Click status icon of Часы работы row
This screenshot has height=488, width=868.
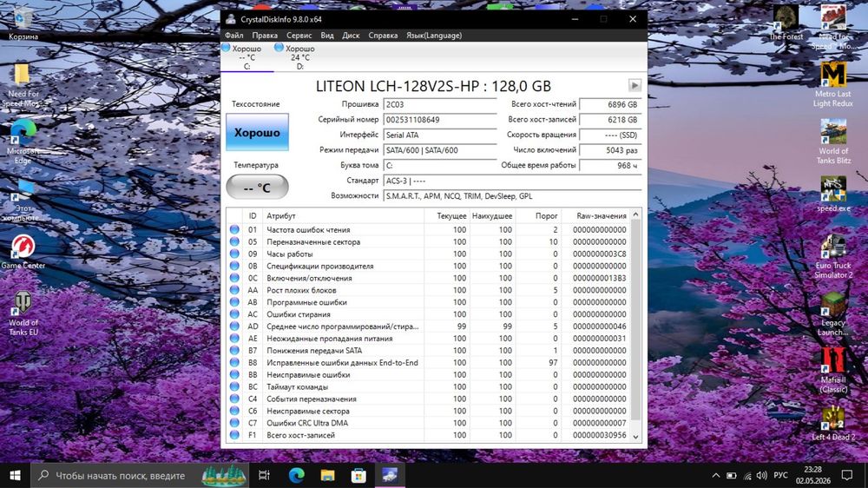[234, 254]
